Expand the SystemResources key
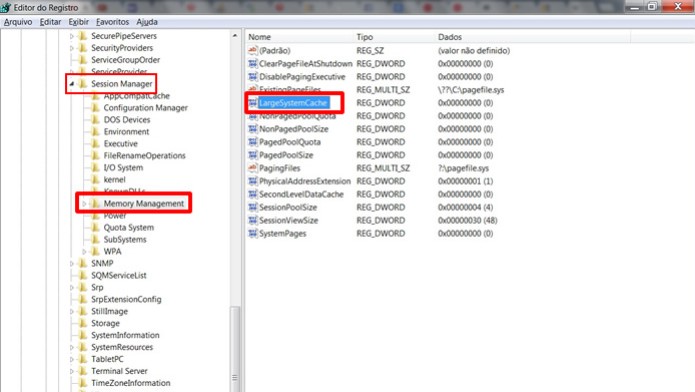This screenshot has height=392, width=695. (72, 347)
